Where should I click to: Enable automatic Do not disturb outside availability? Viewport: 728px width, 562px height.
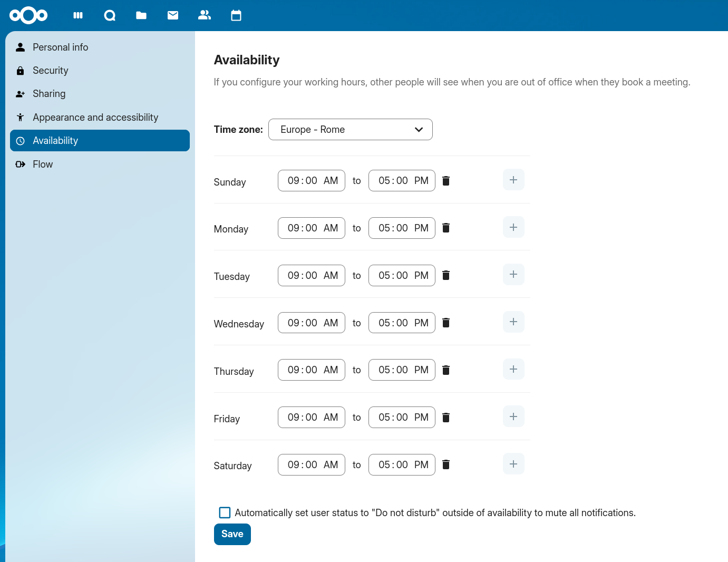tap(225, 512)
